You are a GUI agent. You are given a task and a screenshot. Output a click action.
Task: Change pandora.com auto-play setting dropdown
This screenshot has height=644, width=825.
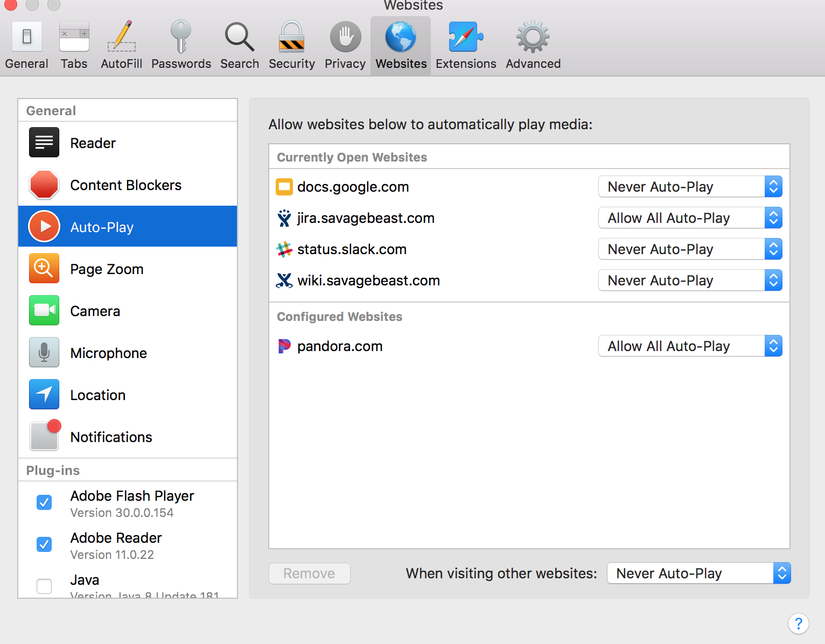click(x=690, y=346)
